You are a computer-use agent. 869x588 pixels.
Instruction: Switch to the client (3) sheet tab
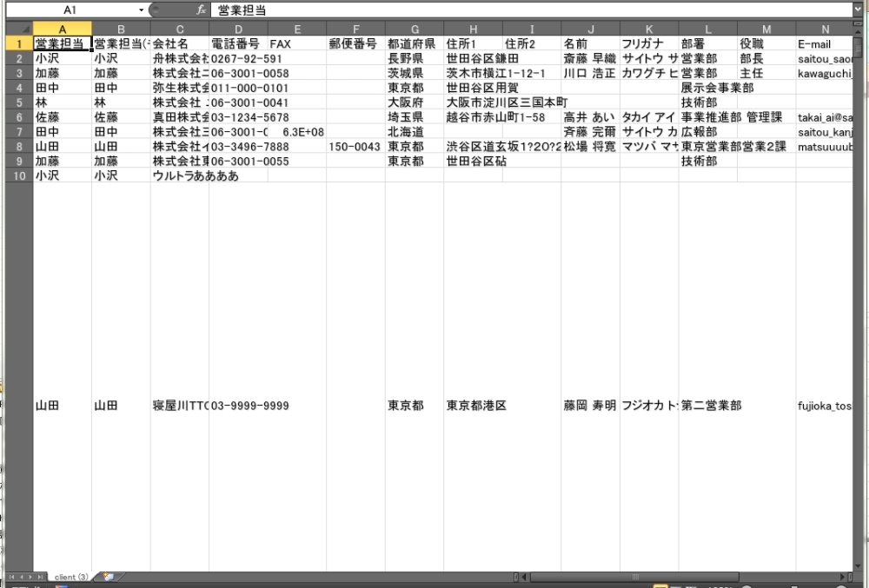pyautogui.click(x=71, y=577)
